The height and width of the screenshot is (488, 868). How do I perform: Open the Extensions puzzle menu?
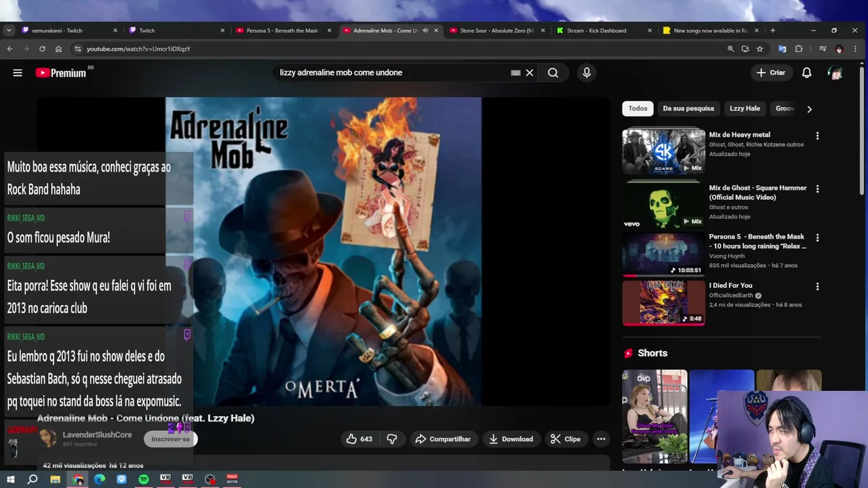(x=799, y=49)
